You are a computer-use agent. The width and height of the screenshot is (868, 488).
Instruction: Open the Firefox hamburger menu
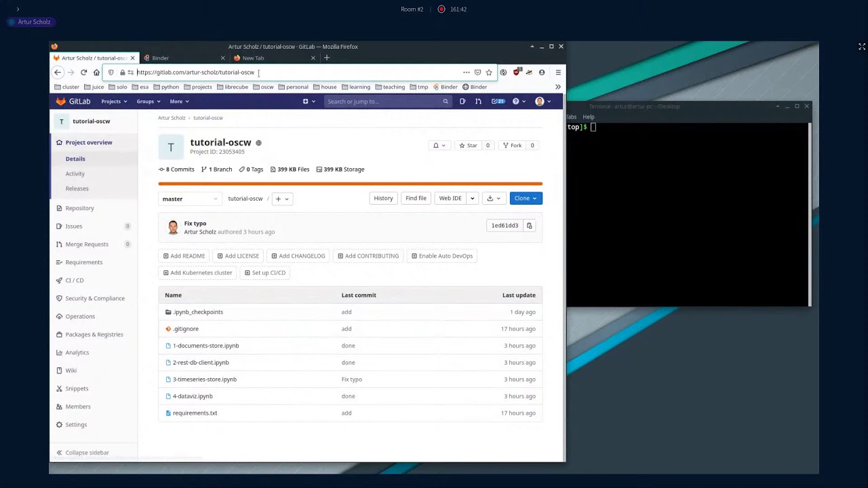(x=558, y=73)
